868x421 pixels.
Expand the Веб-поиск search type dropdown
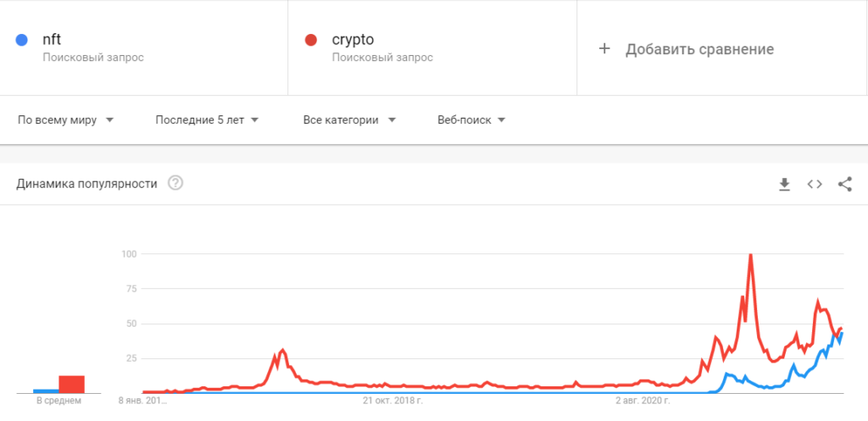coord(471,120)
